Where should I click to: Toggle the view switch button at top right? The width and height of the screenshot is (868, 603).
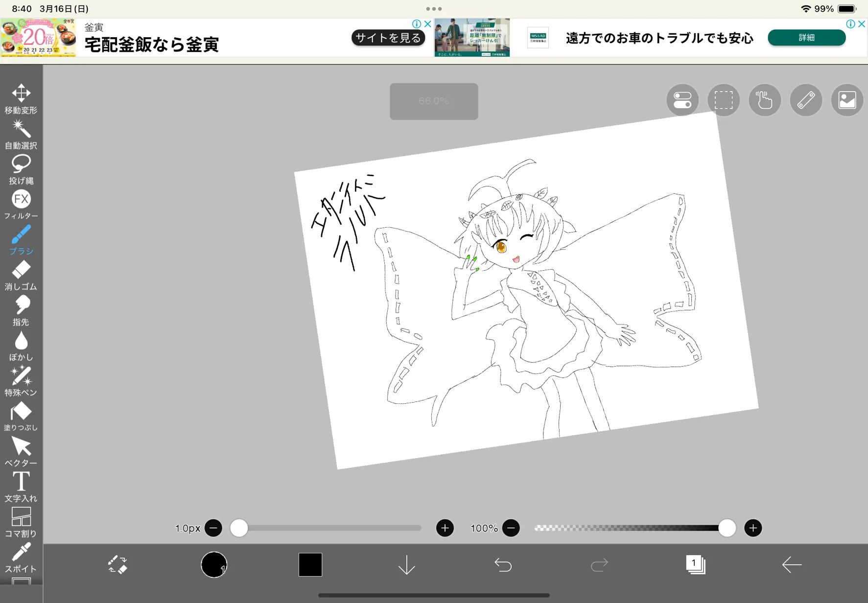(682, 100)
